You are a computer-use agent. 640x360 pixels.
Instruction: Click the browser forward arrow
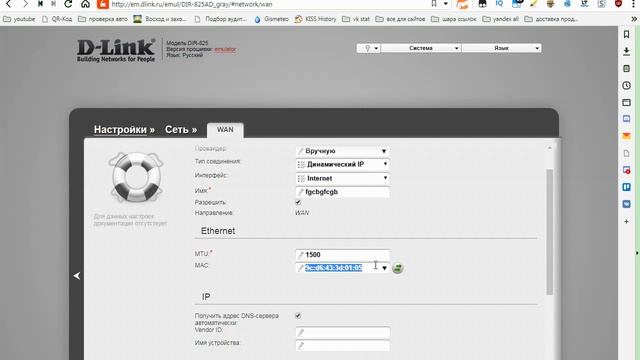pyautogui.click(x=25, y=4)
